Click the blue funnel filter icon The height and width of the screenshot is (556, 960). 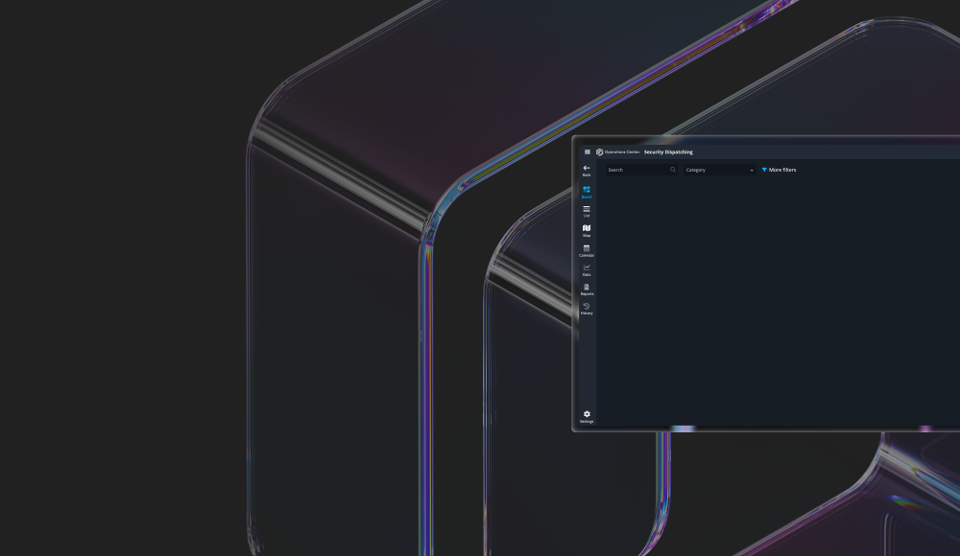[x=764, y=170]
